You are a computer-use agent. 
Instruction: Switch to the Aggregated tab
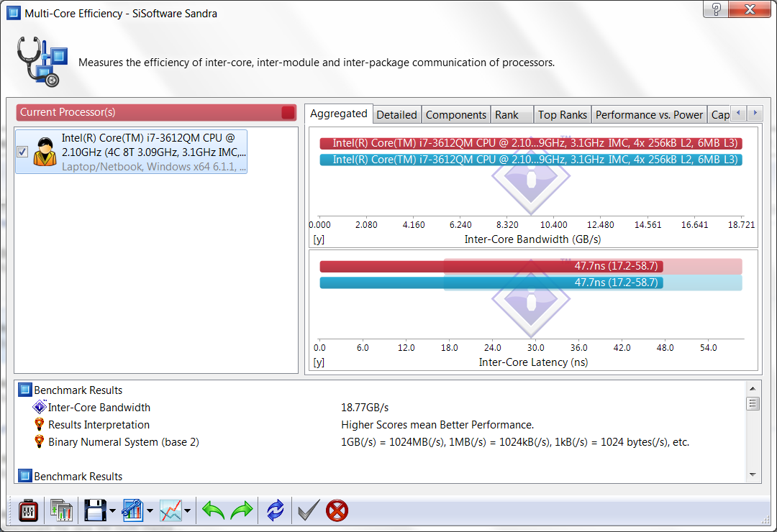[x=338, y=114]
